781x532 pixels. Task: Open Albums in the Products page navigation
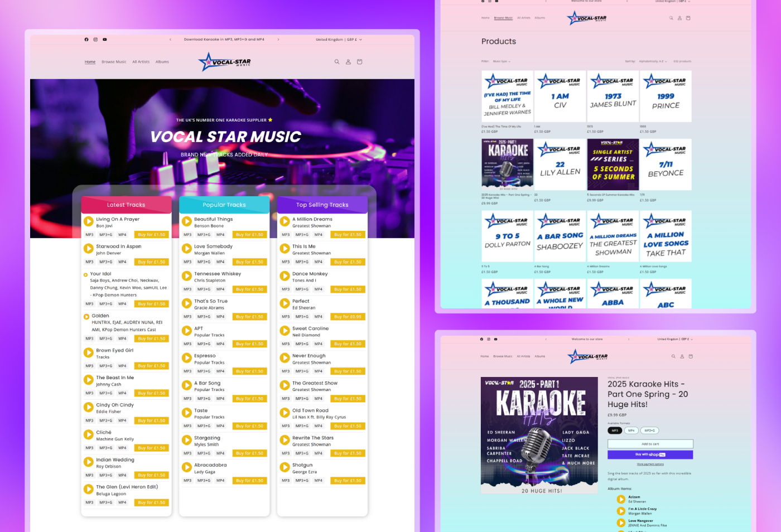pos(539,18)
